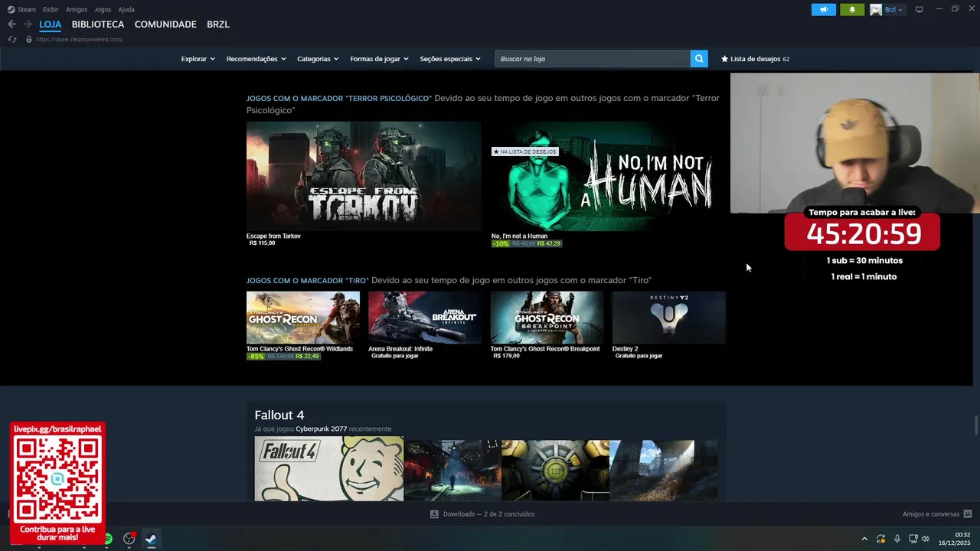Open the Fallout 4 main capsule image
The height and width of the screenshot is (551, 980).
click(329, 469)
